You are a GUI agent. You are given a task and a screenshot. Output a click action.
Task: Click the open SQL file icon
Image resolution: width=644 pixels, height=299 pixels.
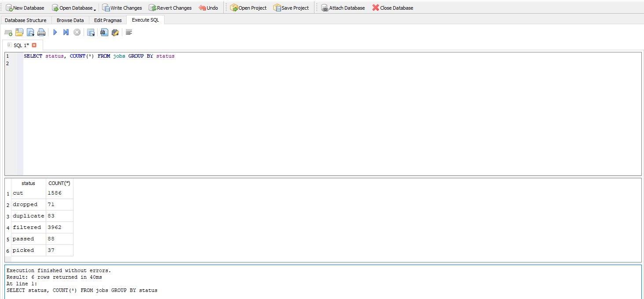pyautogui.click(x=19, y=32)
